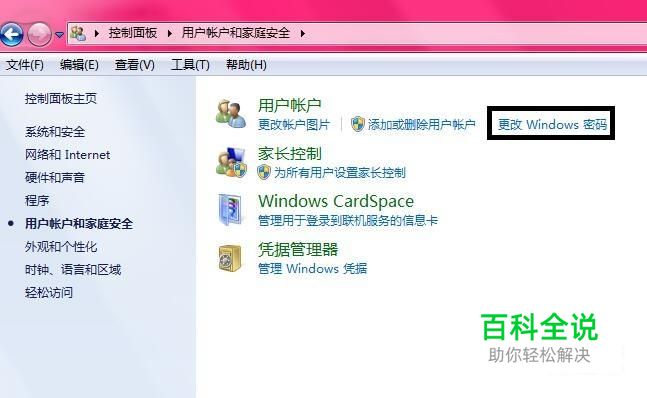The height and width of the screenshot is (398, 647).
Task: Select 轻松访问 in sidebar
Action: click(49, 293)
